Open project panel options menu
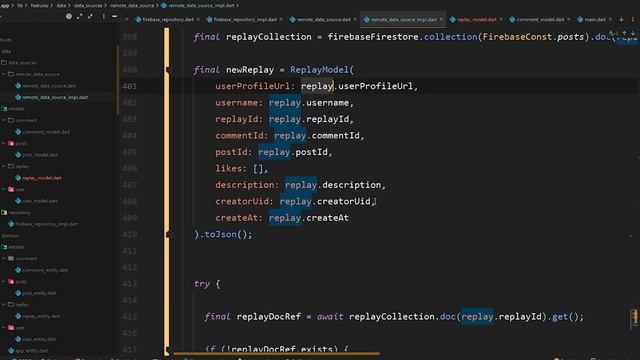640x360 pixels. [104, 16]
